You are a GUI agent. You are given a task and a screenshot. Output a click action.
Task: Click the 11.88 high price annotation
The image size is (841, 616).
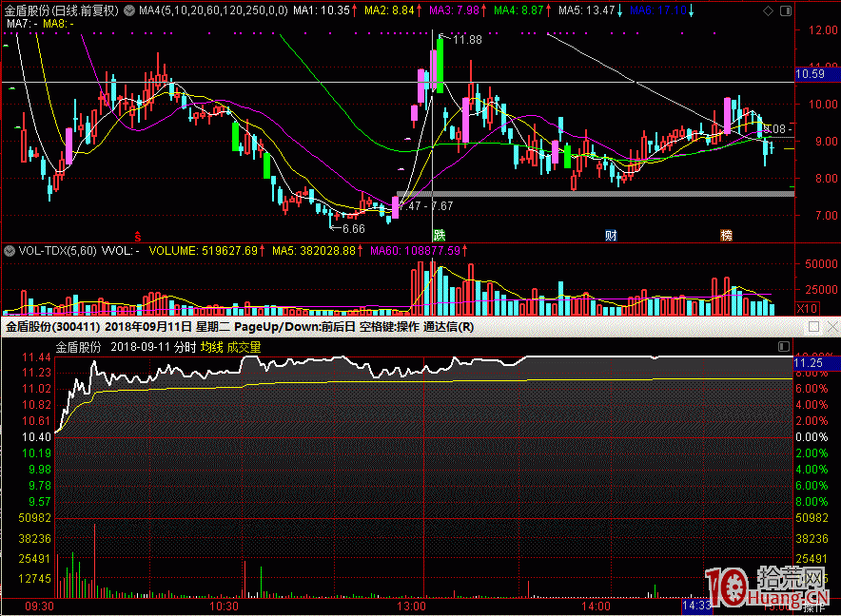[466, 40]
